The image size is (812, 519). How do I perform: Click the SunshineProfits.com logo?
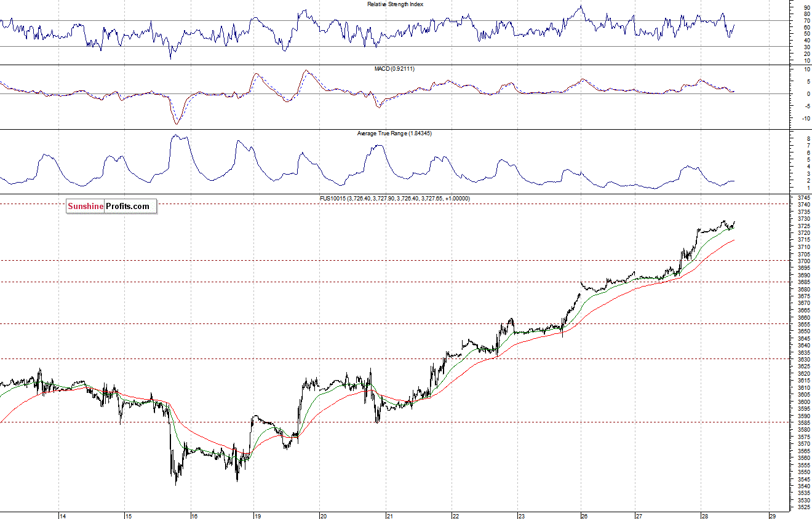[111, 206]
